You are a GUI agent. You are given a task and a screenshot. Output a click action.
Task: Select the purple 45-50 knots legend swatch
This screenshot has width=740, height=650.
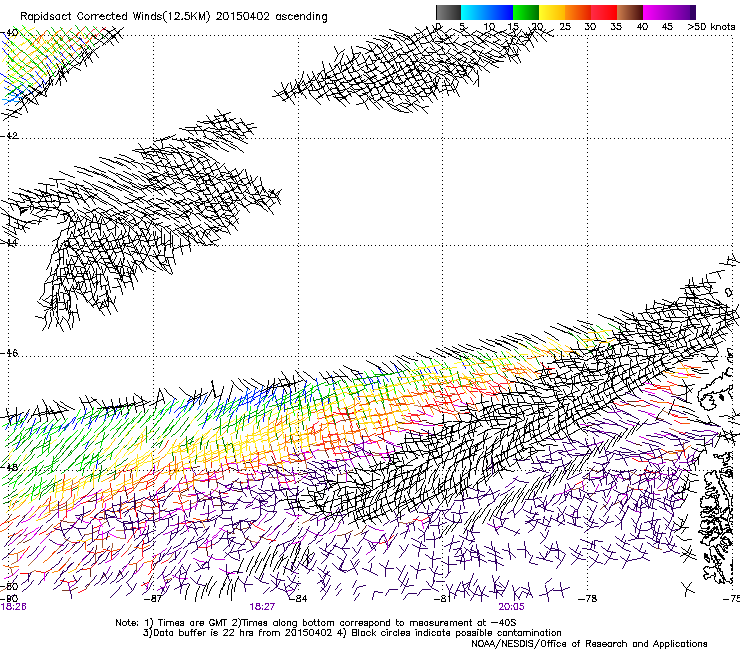(x=680, y=12)
